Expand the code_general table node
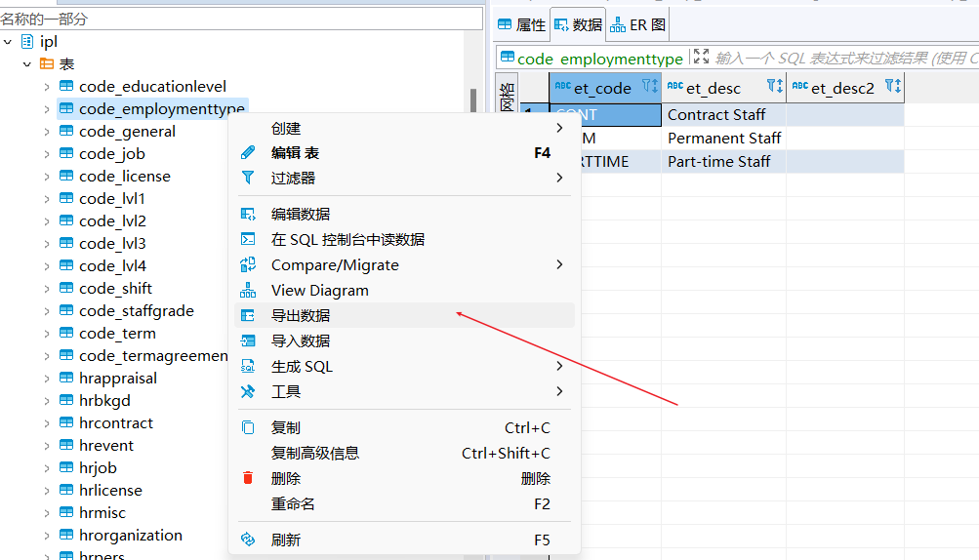Image resolution: width=979 pixels, height=560 pixels. tap(47, 132)
